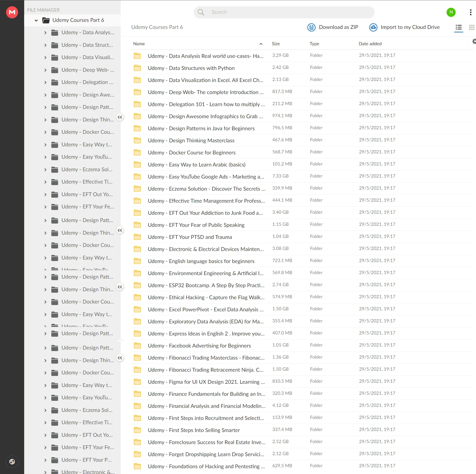Click the search magnifier icon
This screenshot has width=476, height=474.
201,12
